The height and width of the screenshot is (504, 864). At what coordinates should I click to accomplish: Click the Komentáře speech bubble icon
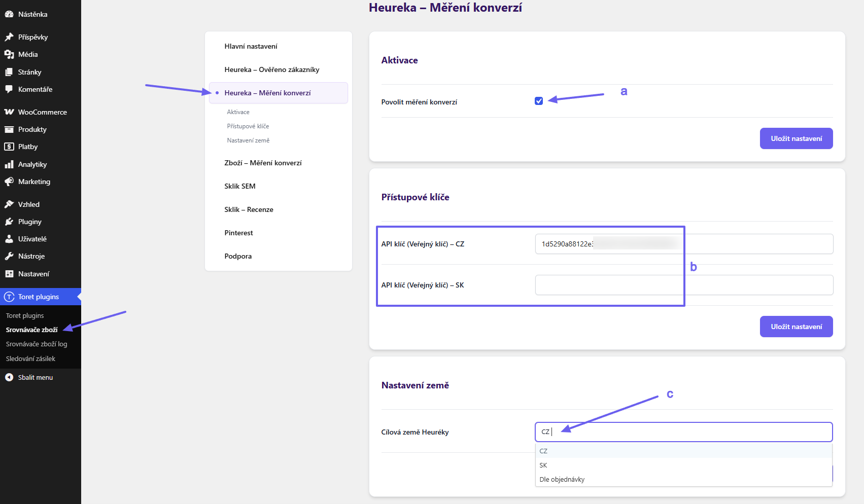(x=9, y=89)
